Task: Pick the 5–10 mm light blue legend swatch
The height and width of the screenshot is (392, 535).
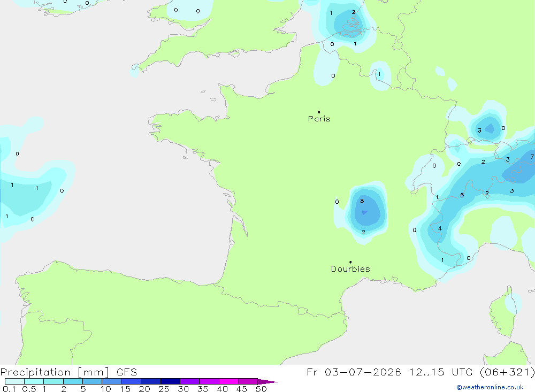Action: tap(93, 381)
